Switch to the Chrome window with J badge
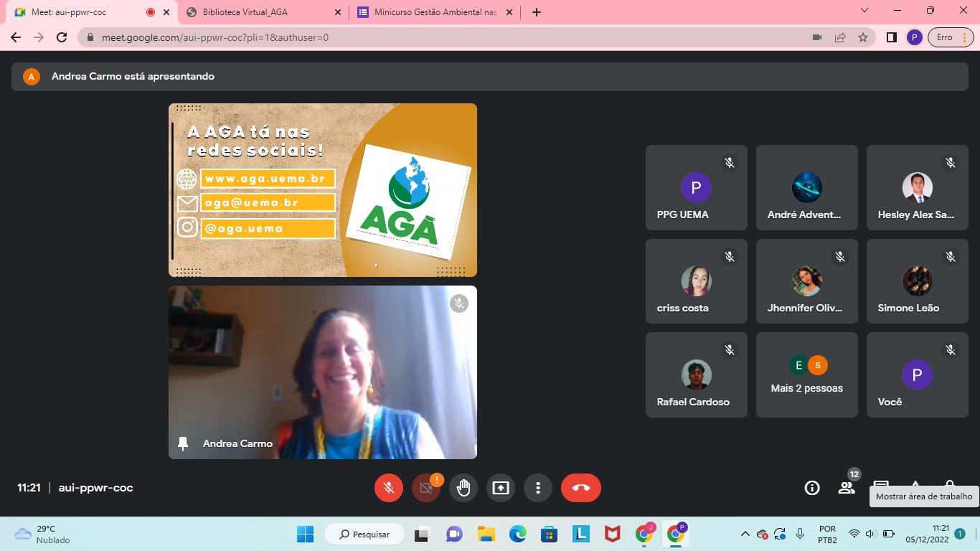 pyautogui.click(x=644, y=534)
